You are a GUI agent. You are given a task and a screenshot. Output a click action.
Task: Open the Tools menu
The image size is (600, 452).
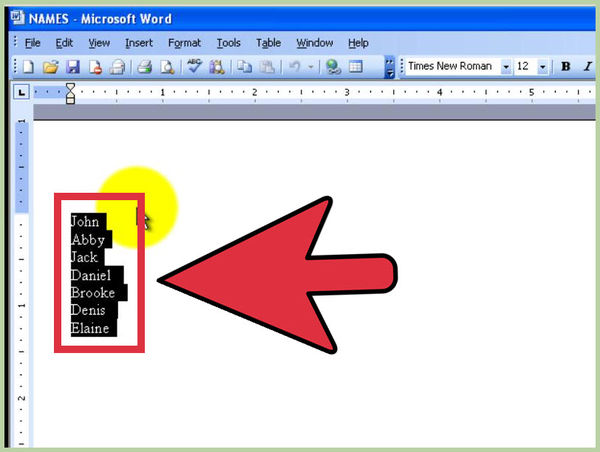tap(228, 43)
